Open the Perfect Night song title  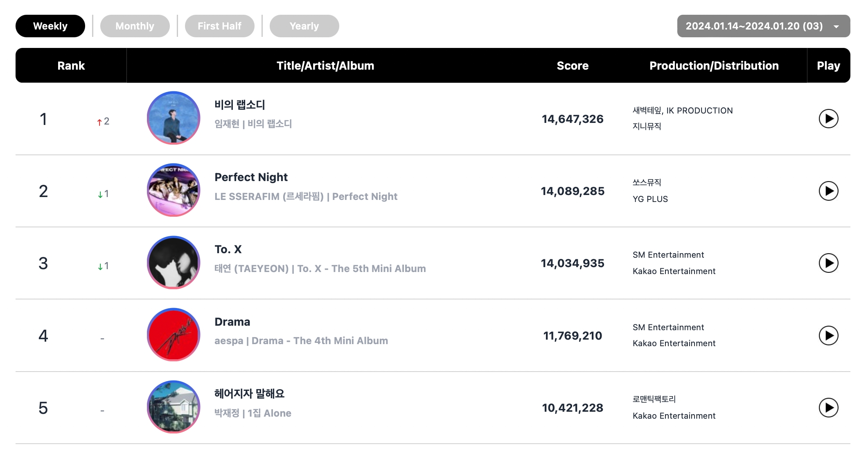[251, 177]
